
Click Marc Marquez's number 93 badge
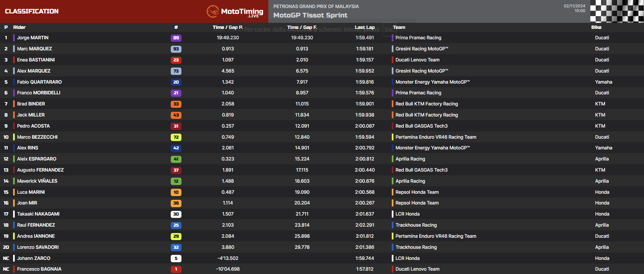pyautogui.click(x=176, y=49)
